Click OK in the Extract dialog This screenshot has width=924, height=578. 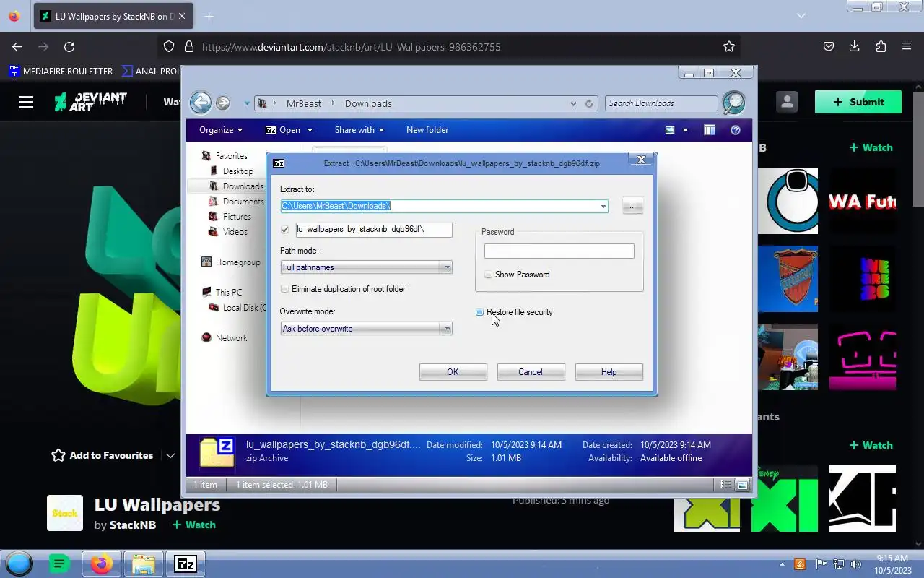(x=453, y=372)
